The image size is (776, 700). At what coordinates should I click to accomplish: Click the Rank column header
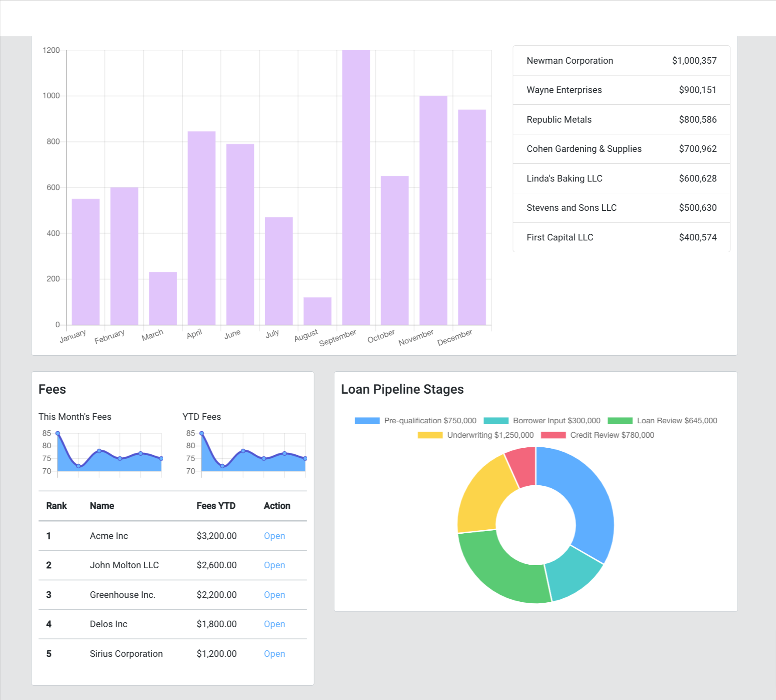(x=56, y=506)
